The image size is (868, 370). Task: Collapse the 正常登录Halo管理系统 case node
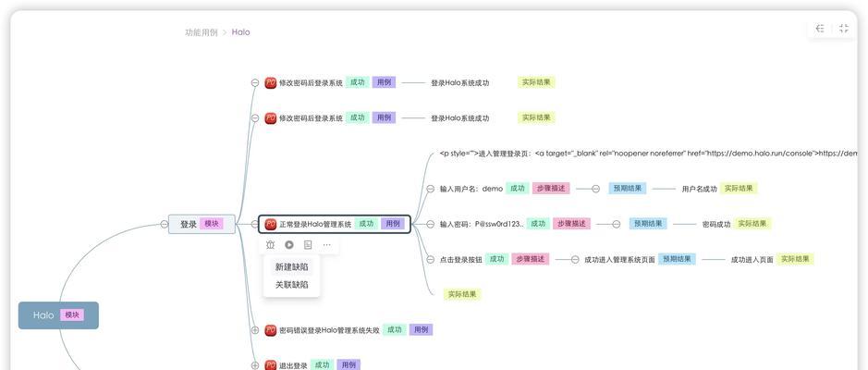coord(254,225)
